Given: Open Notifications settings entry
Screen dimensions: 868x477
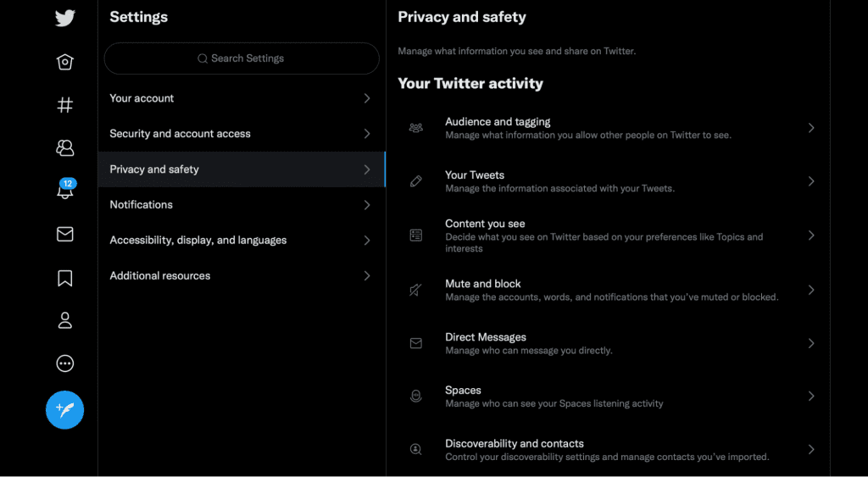Looking at the screenshot, I should [242, 205].
